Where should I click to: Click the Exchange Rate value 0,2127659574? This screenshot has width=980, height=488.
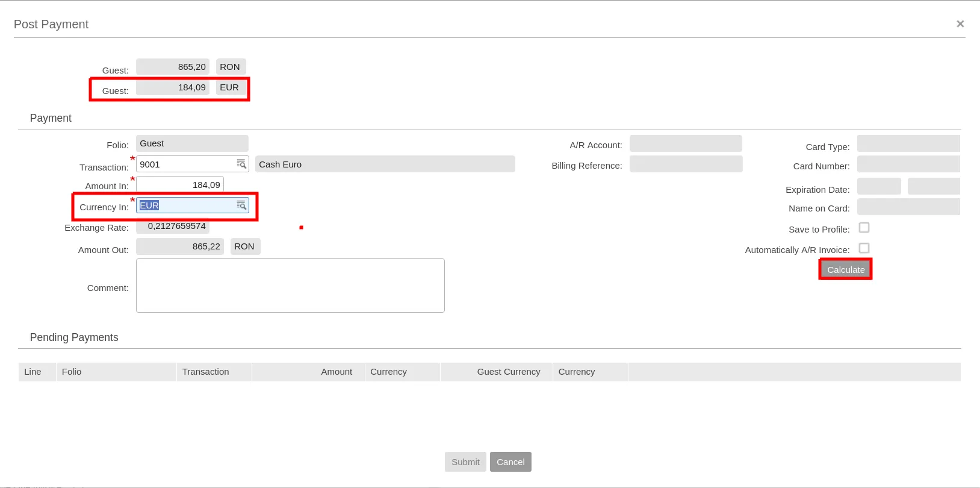pyautogui.click(x=173, y=226)
